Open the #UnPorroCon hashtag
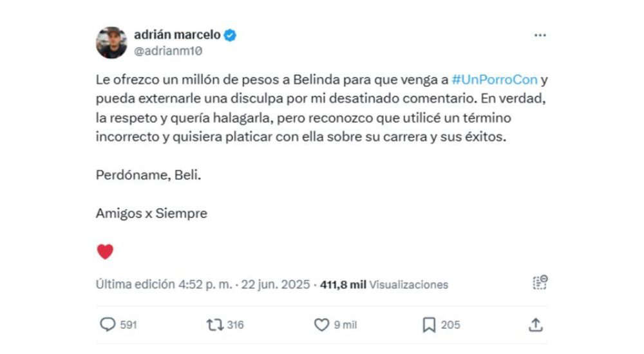644x354 pixels. coord(495,79)
